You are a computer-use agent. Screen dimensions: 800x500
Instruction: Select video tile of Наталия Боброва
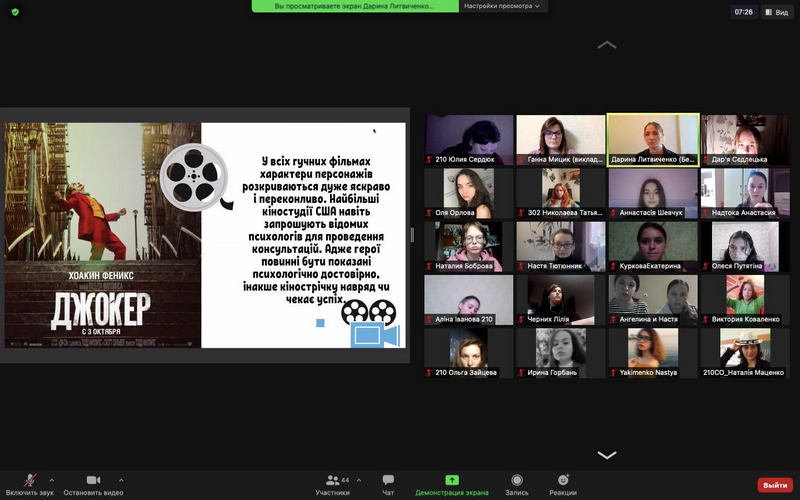coord(469,246)
